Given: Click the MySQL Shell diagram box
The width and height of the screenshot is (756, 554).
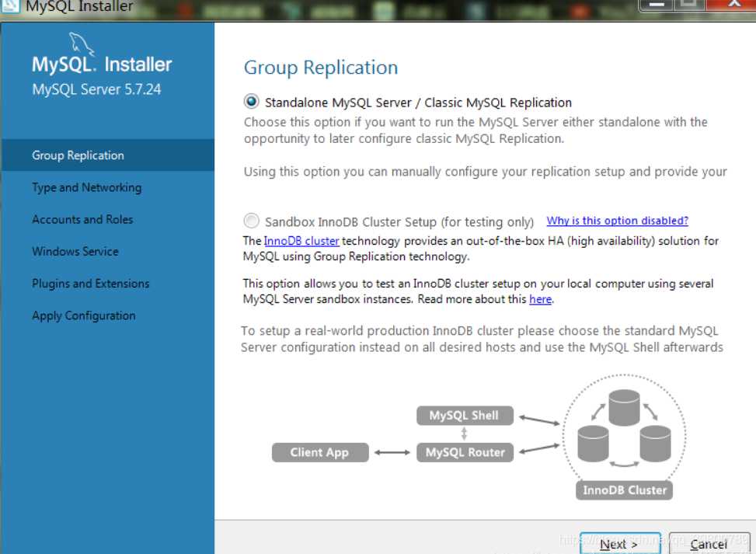Looking at the screenshot, I should pos(465,416).
